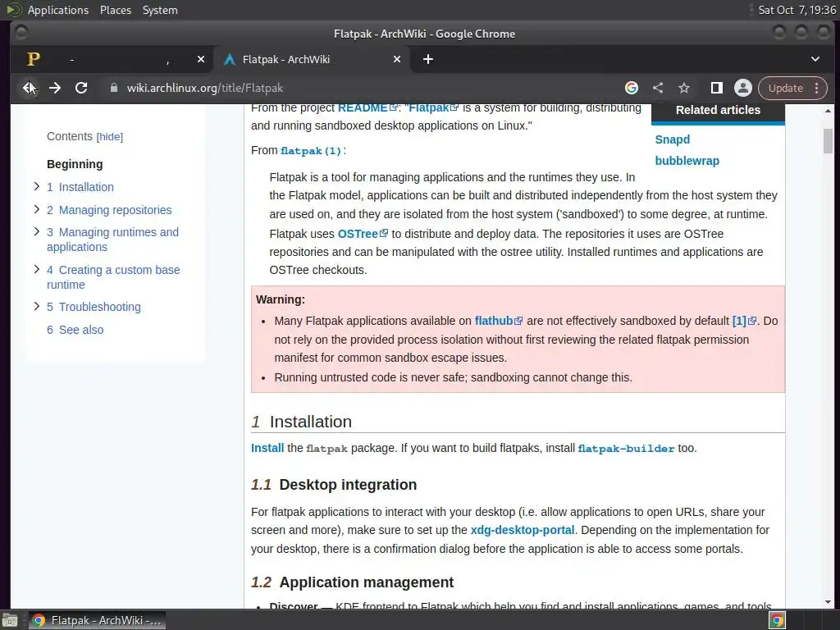
Task: Open the flathub link in the warning
Action: click(x=498, y=321)
